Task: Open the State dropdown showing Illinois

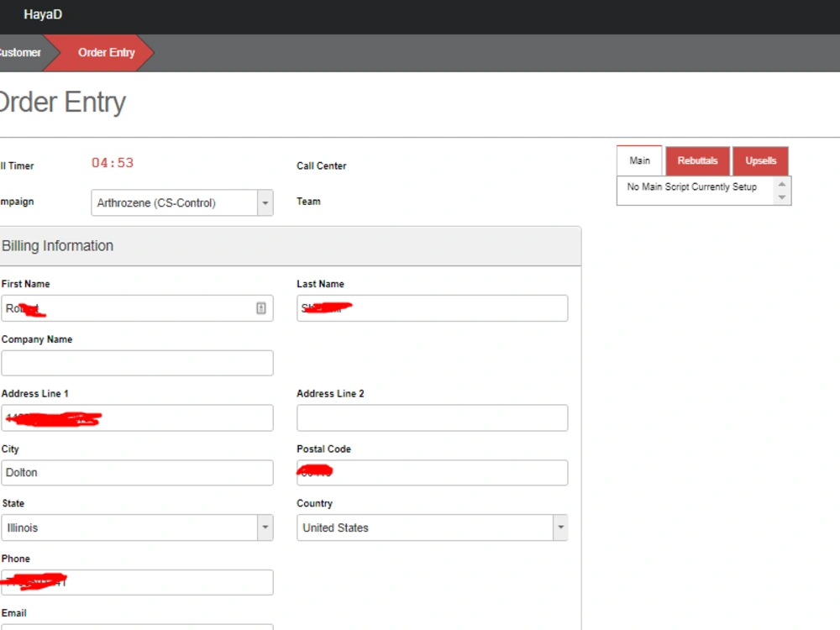Action: (x=137, y=528)
